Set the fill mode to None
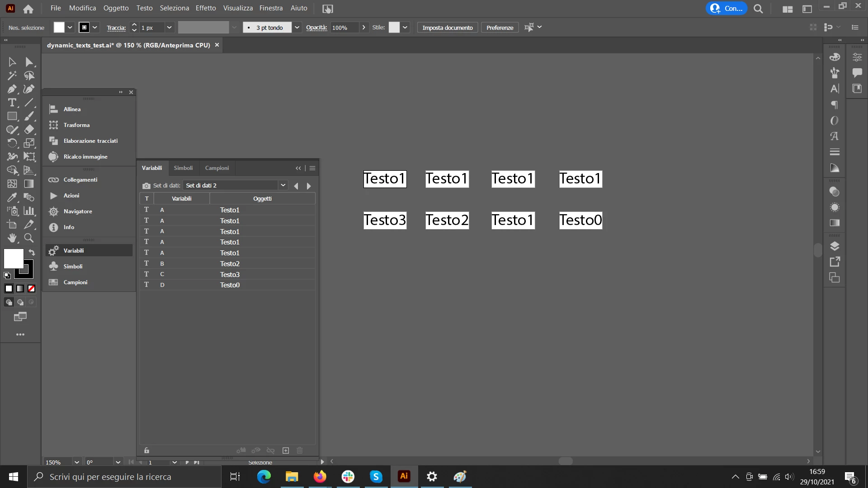868x488 pixels. [31, 289]
